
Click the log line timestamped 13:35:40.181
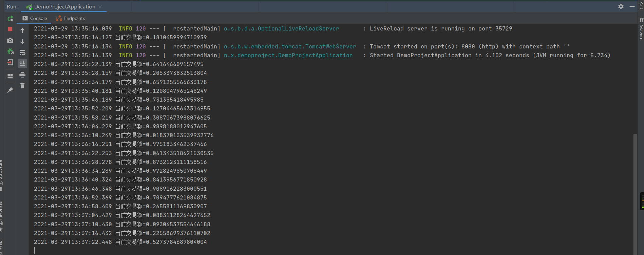pyautogui.click(x=120, y=91)
